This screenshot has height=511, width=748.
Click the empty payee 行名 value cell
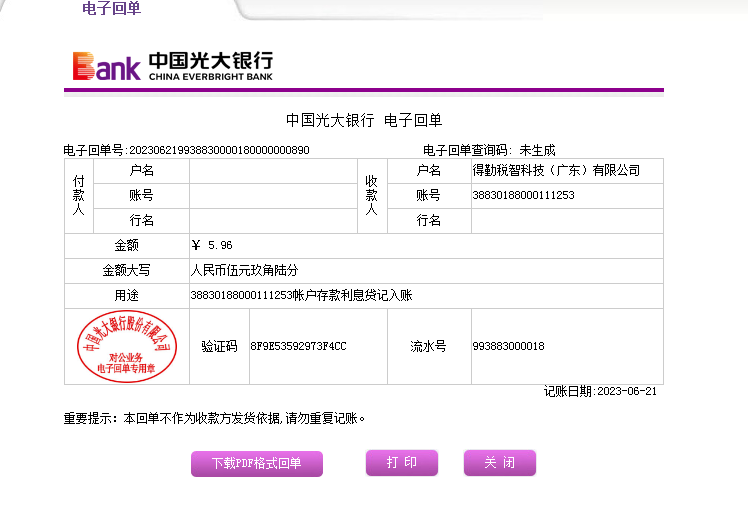coord(567,221)
